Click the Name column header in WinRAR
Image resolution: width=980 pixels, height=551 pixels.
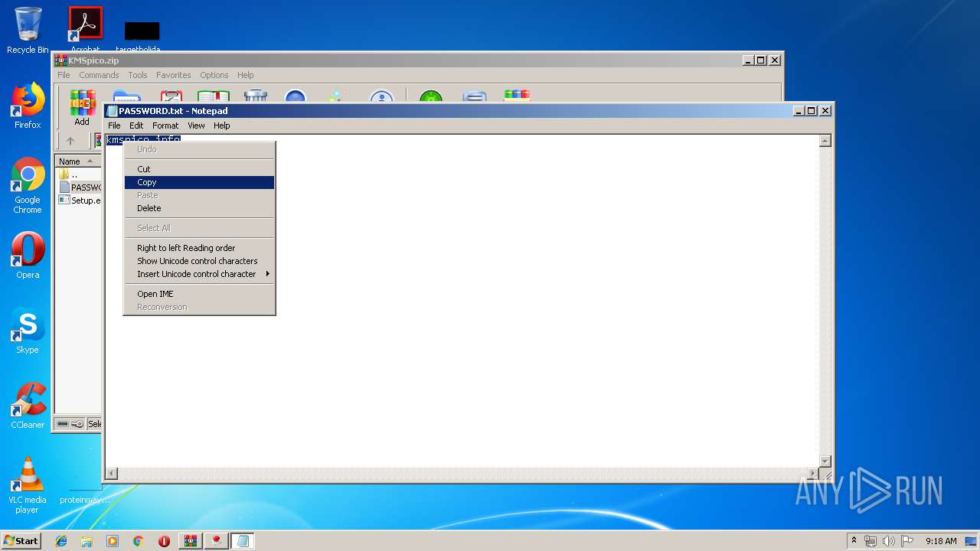pos(77,161)
